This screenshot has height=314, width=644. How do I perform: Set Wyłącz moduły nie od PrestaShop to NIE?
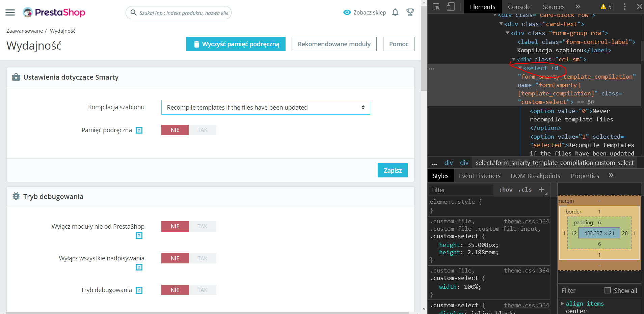(175, 227)
